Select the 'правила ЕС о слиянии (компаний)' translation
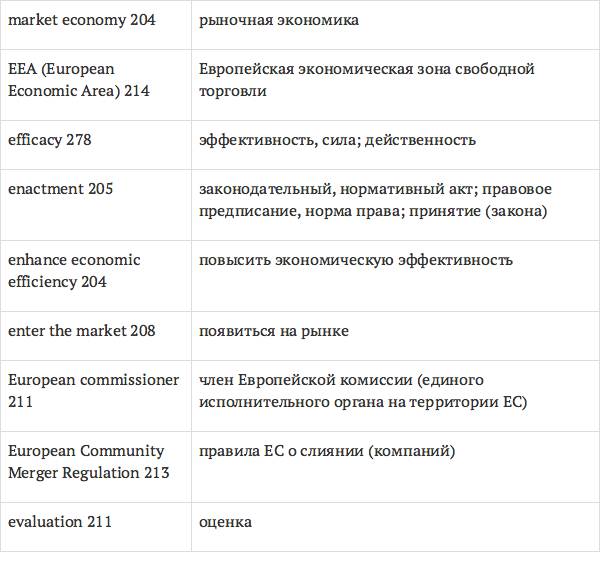The height and width of the screenshot is (572, 600). 327,451
